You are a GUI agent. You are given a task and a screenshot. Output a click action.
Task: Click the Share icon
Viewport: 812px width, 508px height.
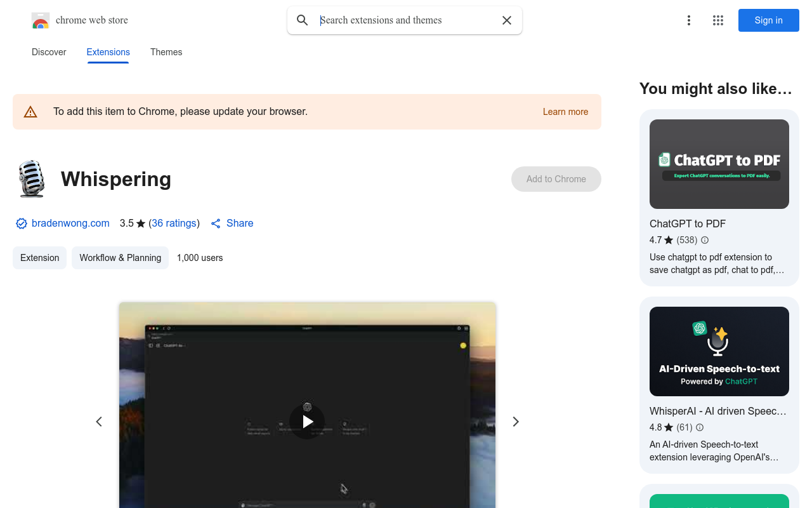pyautogui.click(x=216, y=224)
